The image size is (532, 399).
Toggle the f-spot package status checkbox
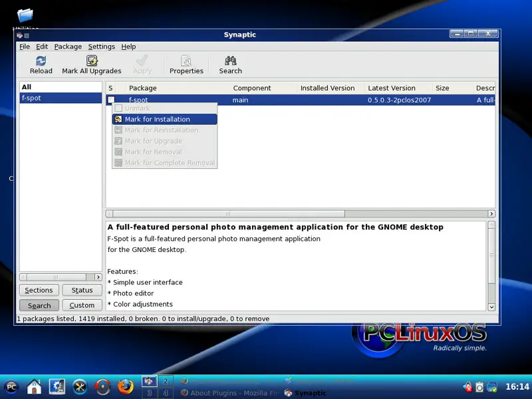point(111,100)
